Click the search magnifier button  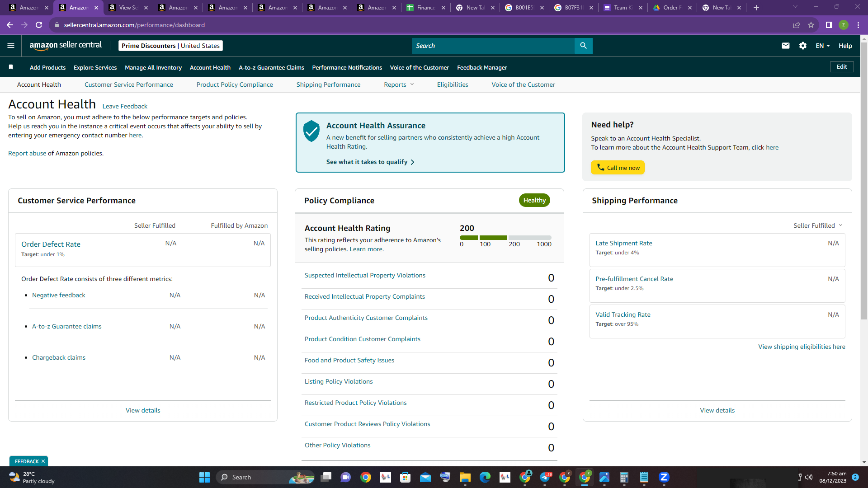(583, 46)
